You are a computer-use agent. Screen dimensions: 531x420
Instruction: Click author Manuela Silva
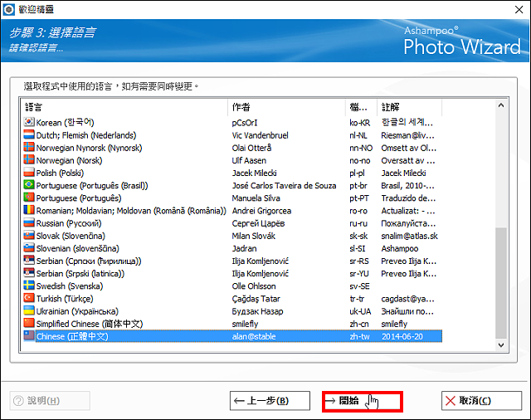click(256, 198)
